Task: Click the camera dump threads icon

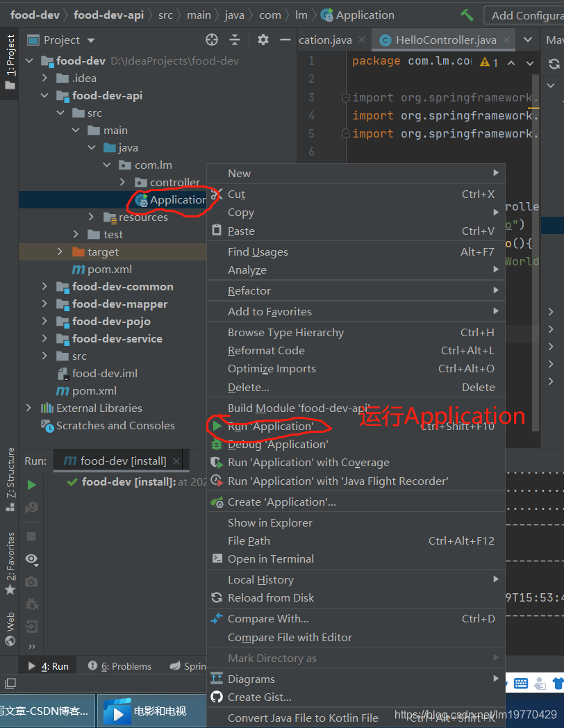Action: (31, 581)
